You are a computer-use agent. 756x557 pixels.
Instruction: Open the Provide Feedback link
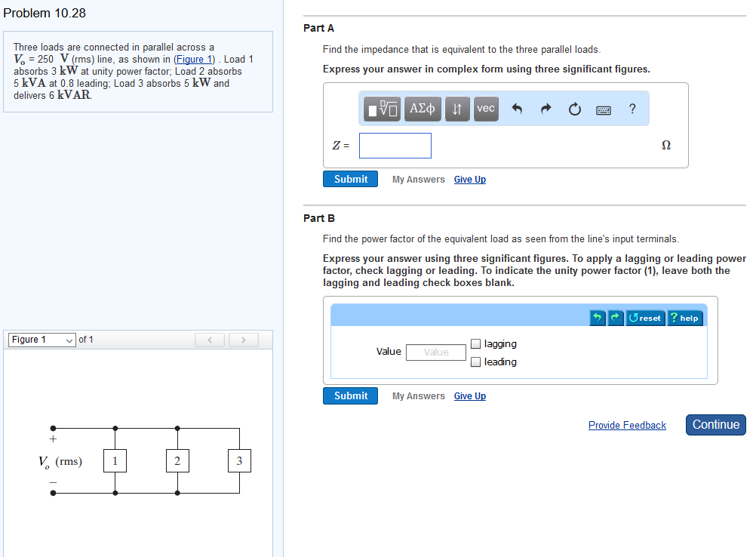[x=627, y=425]
